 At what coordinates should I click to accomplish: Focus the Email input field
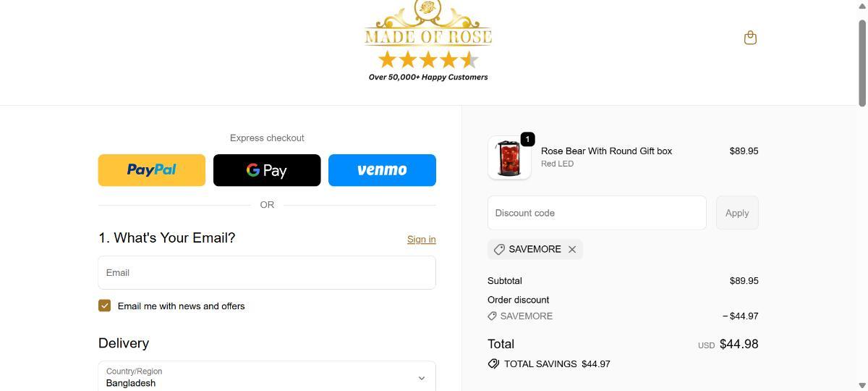tap(267, 272)
